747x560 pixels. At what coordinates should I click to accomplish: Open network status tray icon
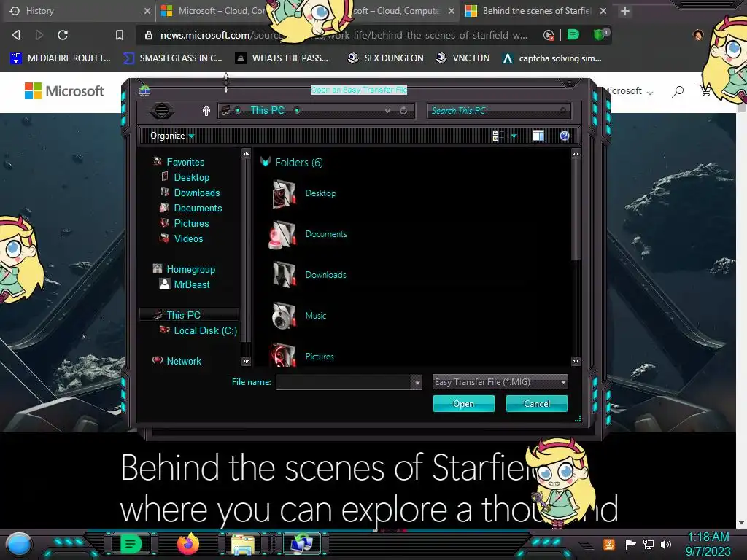click(649, 544)
